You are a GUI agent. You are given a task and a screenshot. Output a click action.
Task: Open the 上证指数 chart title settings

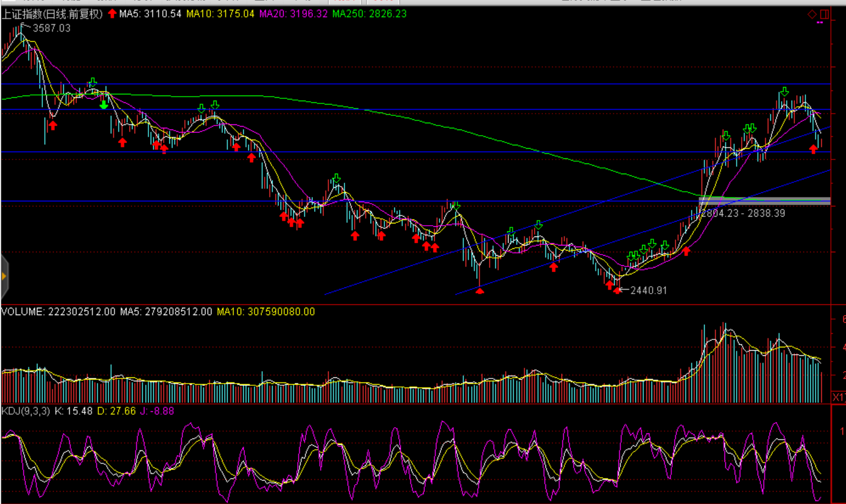coord(52,14)
